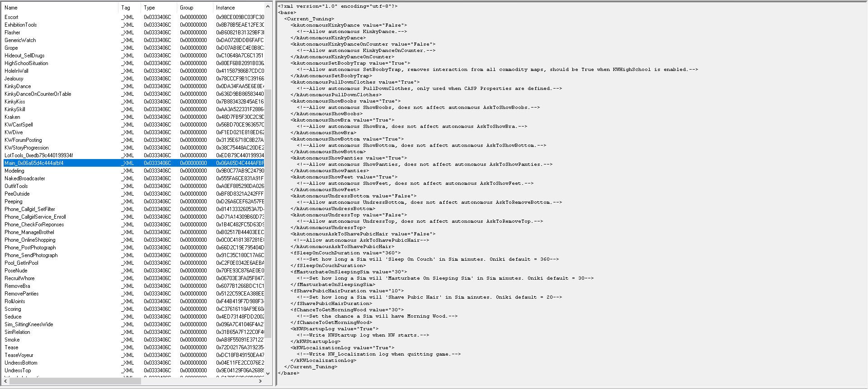Click the Instance cell 0x06A65D4C444AFBF of Main row

[240, 163]
